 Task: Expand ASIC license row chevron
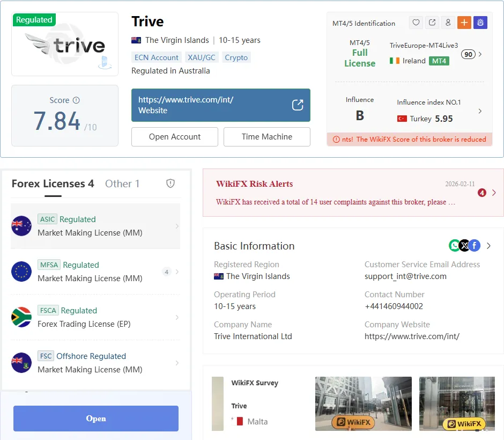point(177,226)
